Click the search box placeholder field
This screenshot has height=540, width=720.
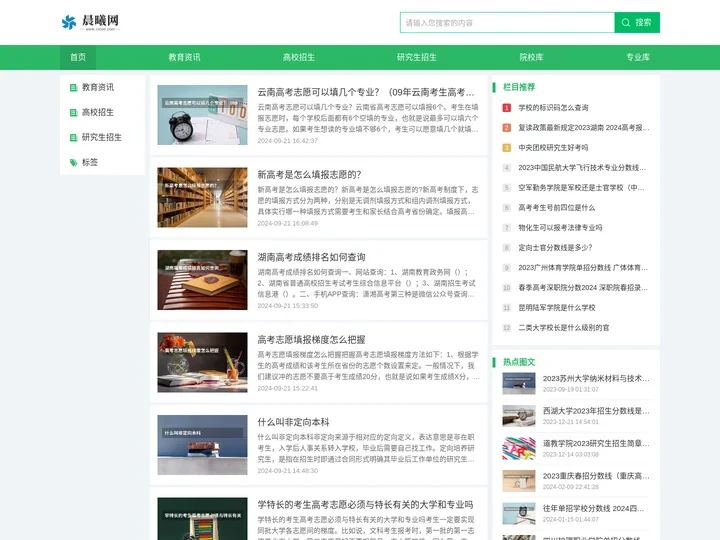(507, 22)
